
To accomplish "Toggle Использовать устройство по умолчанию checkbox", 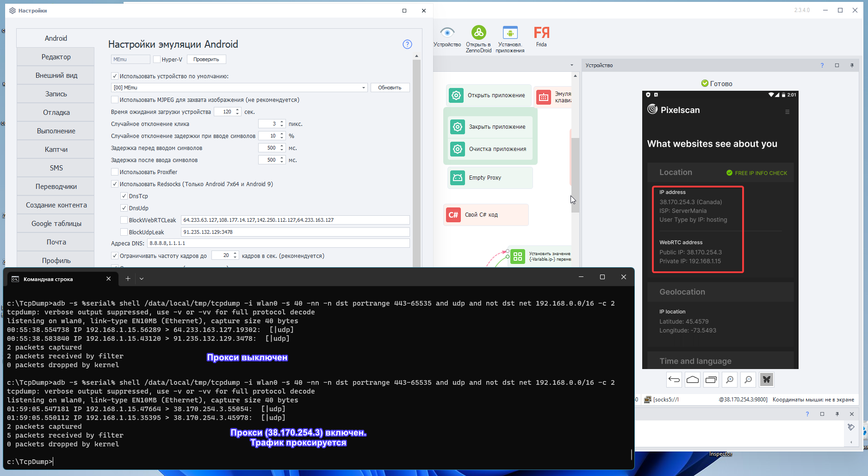I will click(115, 76).
